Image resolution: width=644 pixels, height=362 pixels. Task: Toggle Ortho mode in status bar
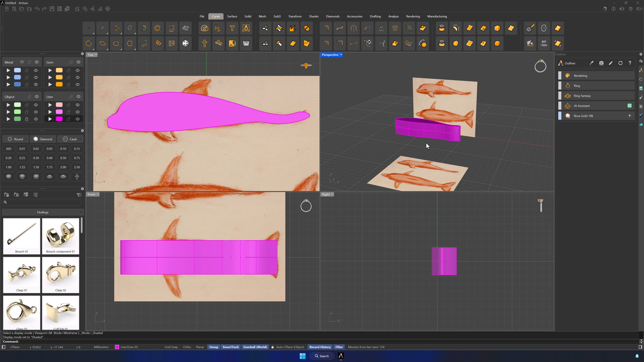click(x=187, y=347)
